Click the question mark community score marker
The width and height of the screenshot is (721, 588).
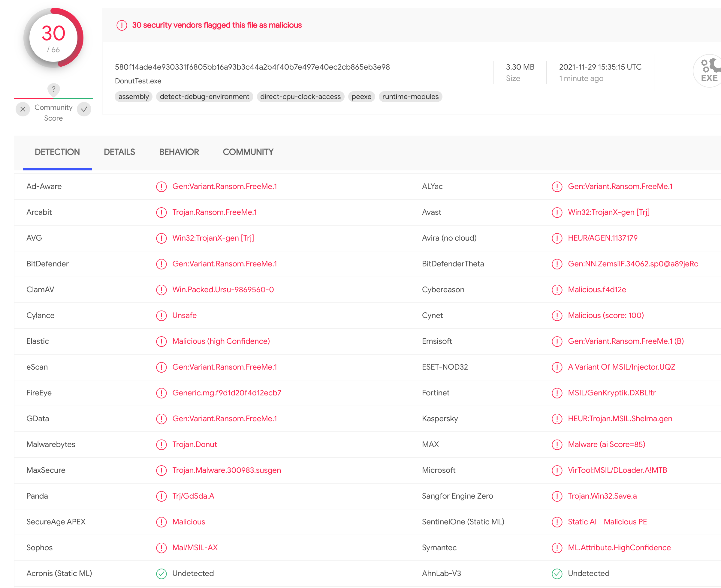[53, 89]
